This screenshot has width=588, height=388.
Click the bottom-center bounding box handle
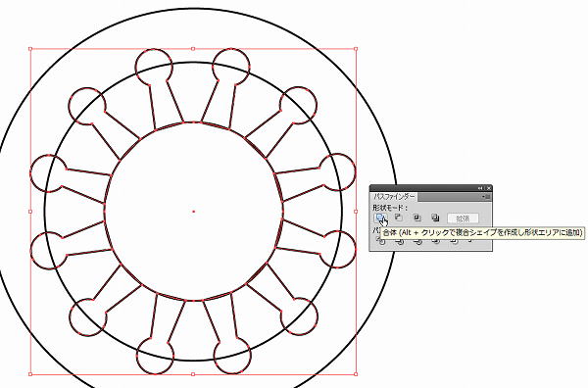[x=193, y=374]
